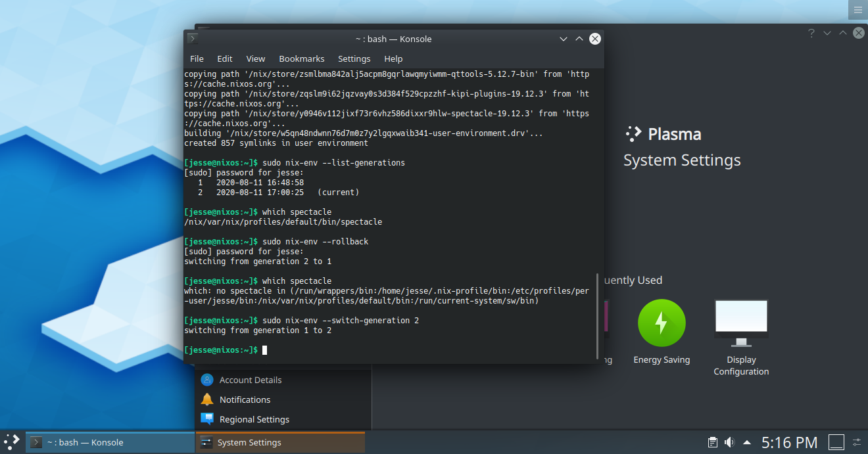Switch to System Settings task in taskbar
868x454 pixels.
tap(280, 442)
